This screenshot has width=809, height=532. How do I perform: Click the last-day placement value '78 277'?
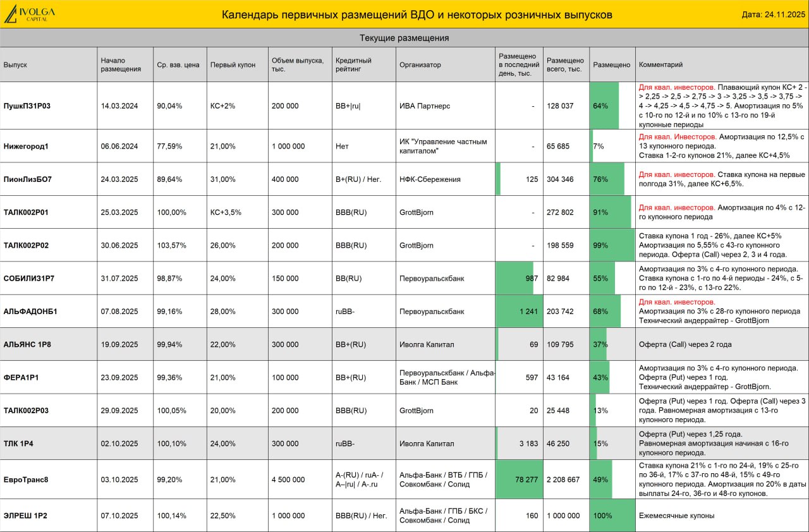[x=526, y=480]
